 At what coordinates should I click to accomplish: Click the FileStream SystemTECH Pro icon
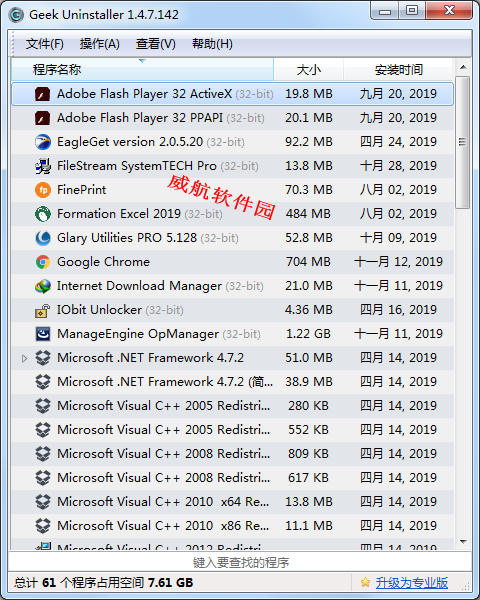point(42,166)
